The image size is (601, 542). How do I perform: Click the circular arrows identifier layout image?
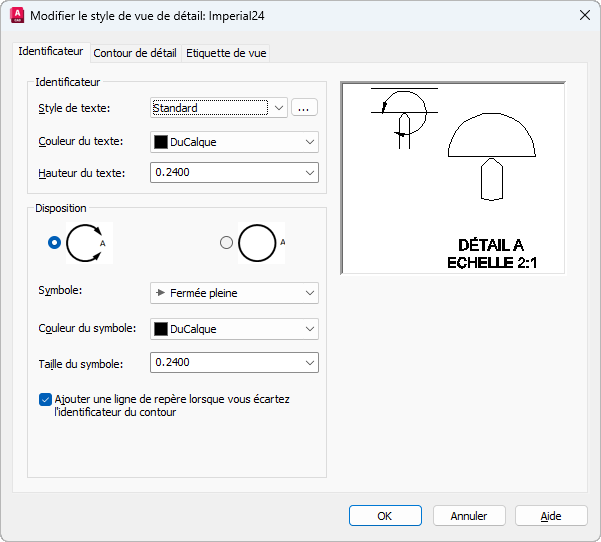pyautogui.click(x=89, y=243)
